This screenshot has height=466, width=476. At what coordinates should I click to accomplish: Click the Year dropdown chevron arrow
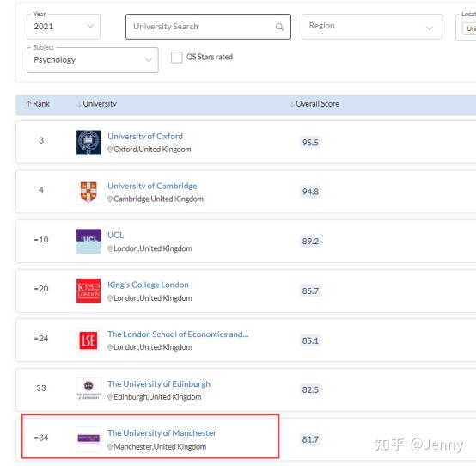coord(90,26)
